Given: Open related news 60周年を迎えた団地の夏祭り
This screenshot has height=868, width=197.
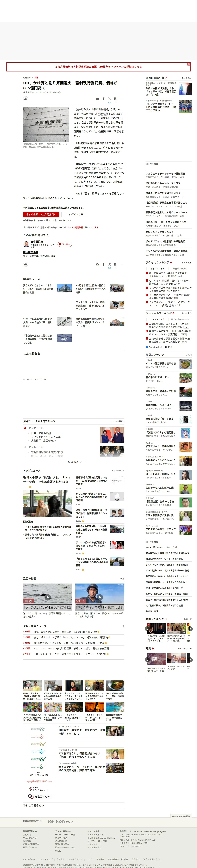Looking at the screenshot, I should point(90,289).
